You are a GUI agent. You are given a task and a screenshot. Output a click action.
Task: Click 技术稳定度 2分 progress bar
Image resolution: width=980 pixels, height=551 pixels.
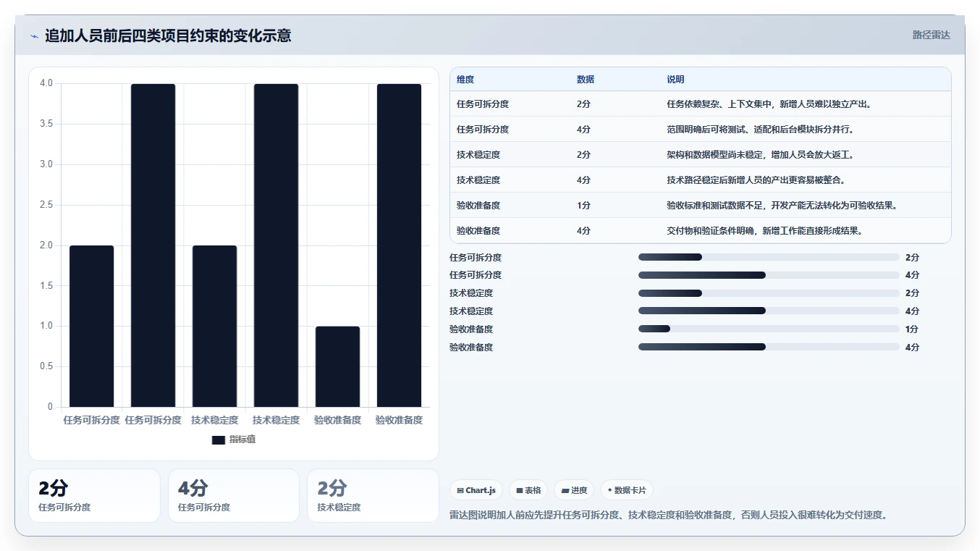click(x=769, y=293)
